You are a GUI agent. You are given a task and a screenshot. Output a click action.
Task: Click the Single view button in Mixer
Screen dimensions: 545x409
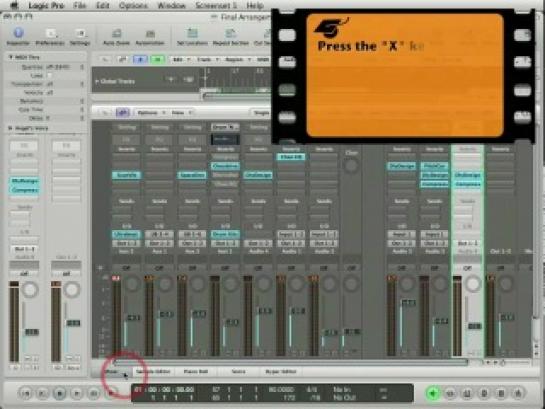261,113
